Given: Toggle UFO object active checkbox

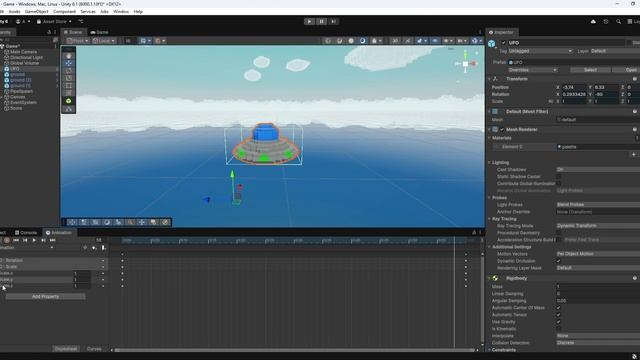Looking at the screenshot, I should pyautogui.click(x=503, y=42).
